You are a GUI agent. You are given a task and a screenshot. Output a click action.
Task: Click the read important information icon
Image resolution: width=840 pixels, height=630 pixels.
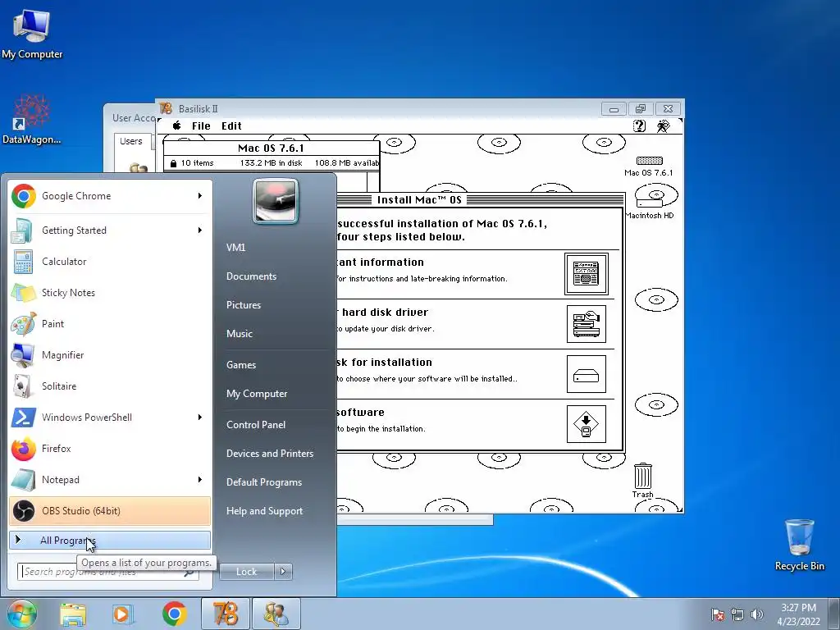pyautogui.click(x=586, y=274)
